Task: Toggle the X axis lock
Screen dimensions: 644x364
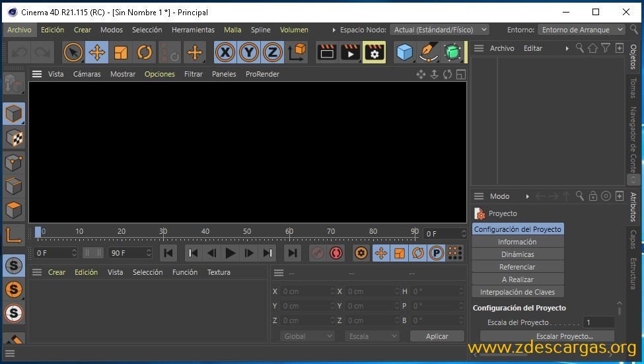Action: [225, 53]
